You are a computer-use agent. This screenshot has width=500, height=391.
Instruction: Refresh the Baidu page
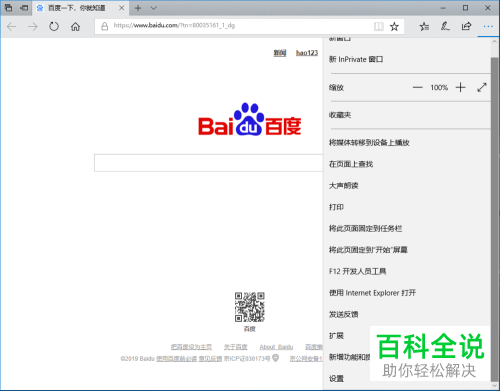click(54, 26)
